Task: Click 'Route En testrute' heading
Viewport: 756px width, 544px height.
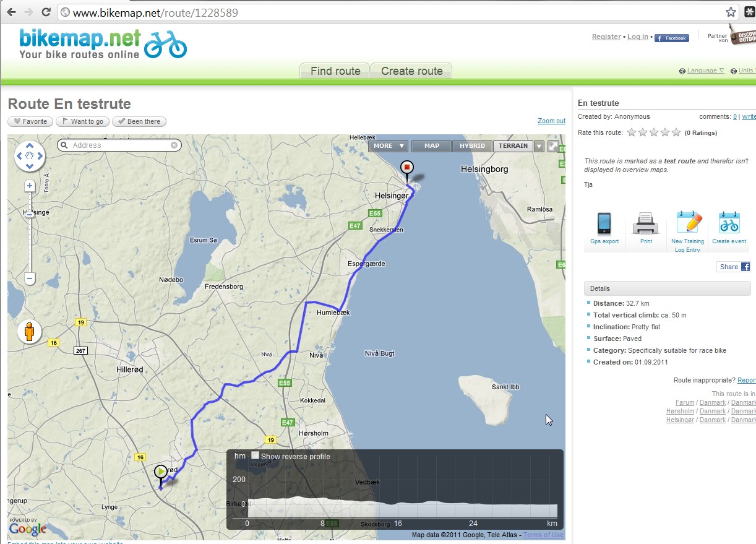Action: pos(69,104)
